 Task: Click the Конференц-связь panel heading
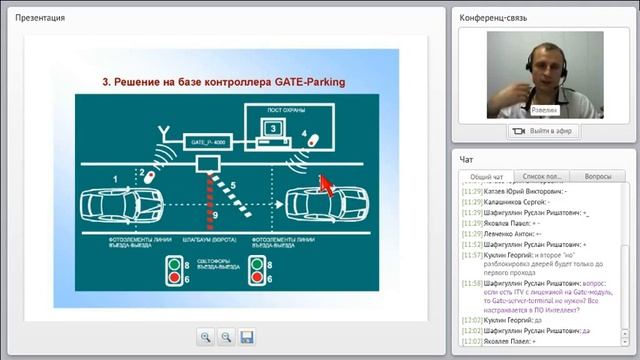tap(493, 18)
